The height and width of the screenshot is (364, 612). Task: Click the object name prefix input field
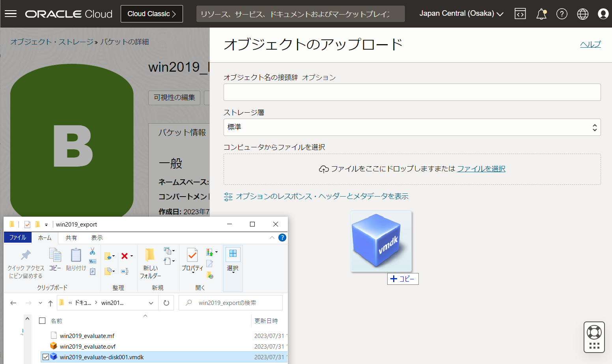coord(412,92)
